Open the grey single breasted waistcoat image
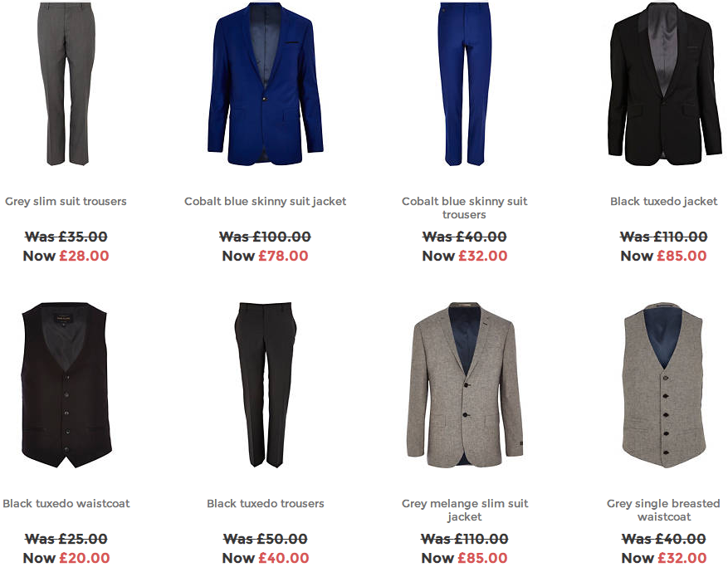This screenshot has height=577, width=728. [664, 385]
